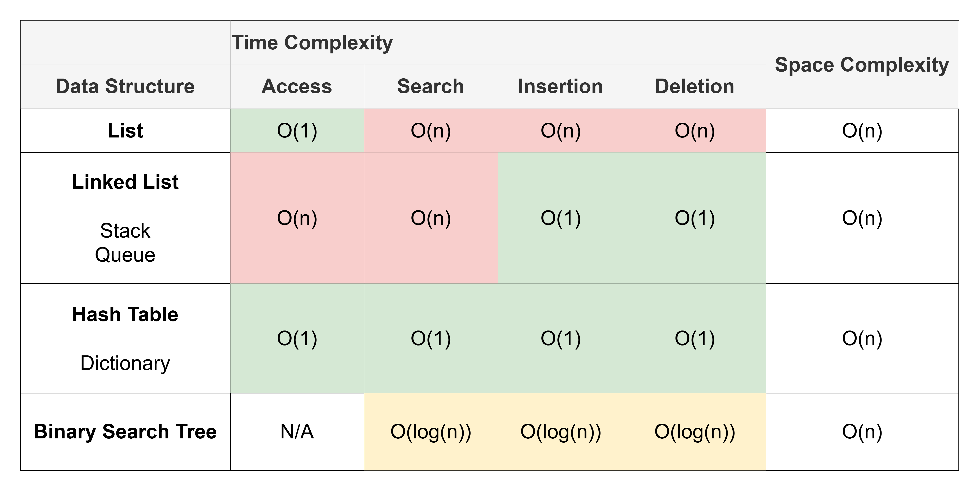Click Hash Table space complexity O(n) cell
The height and width of the screenshot is (491, 980).
862,338
